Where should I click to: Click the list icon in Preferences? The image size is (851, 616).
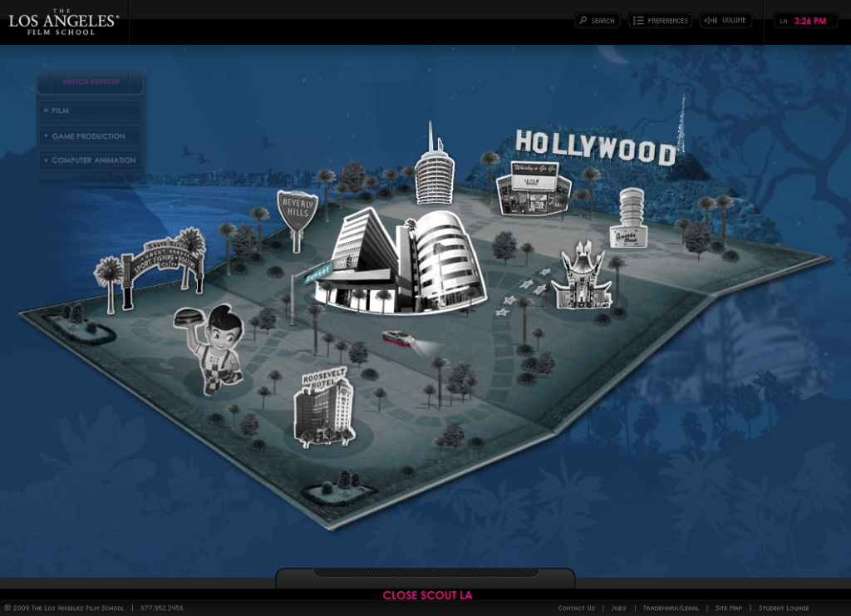tap(638, 20)
